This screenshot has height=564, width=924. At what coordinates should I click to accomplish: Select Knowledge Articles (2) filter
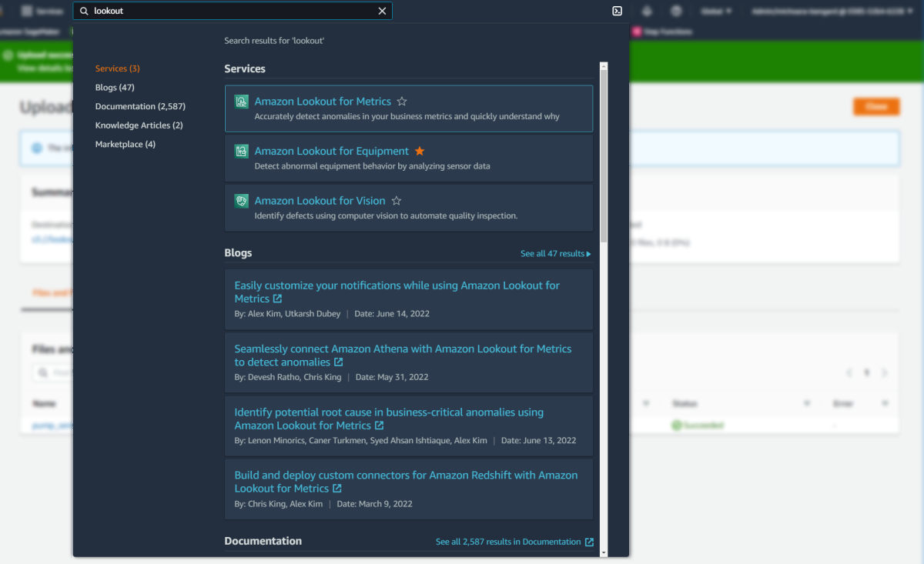139,125
